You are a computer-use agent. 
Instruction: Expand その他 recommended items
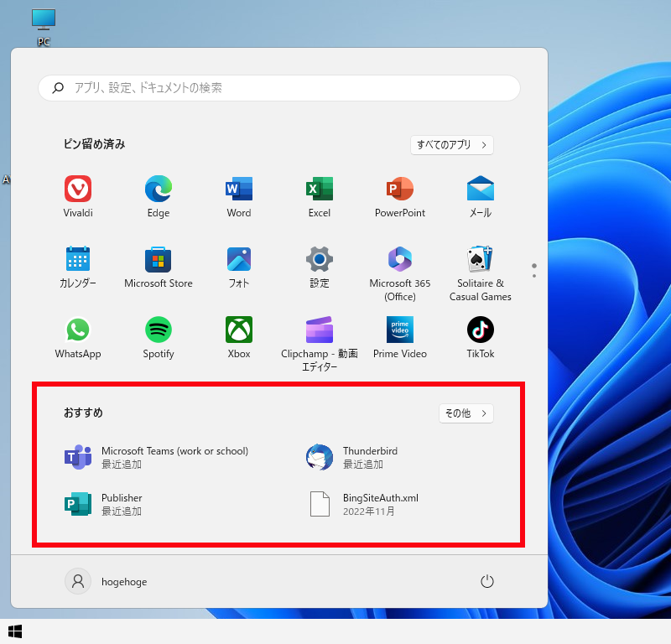click(466, 413)
